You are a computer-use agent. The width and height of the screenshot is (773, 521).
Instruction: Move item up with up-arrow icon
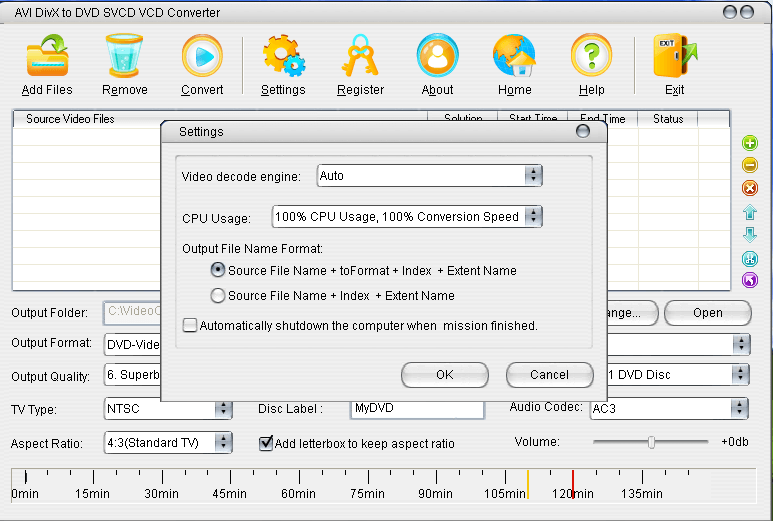(x=750, y=212)
